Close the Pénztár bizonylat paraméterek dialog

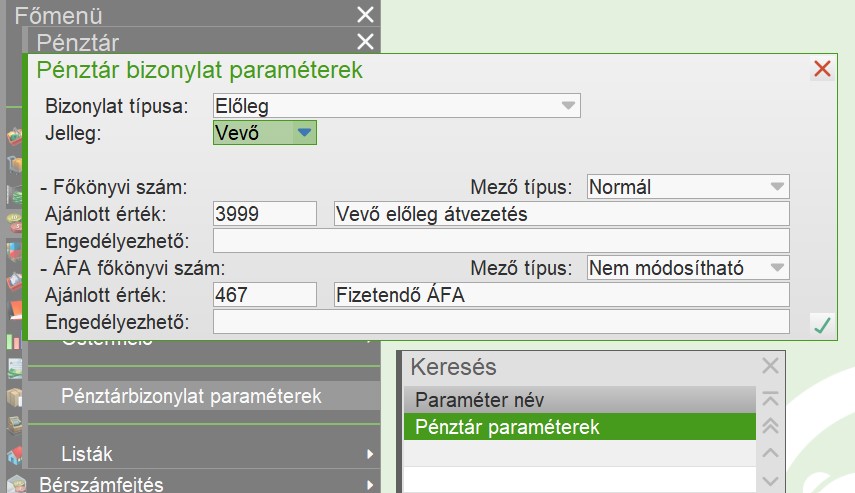click(822, 69)
